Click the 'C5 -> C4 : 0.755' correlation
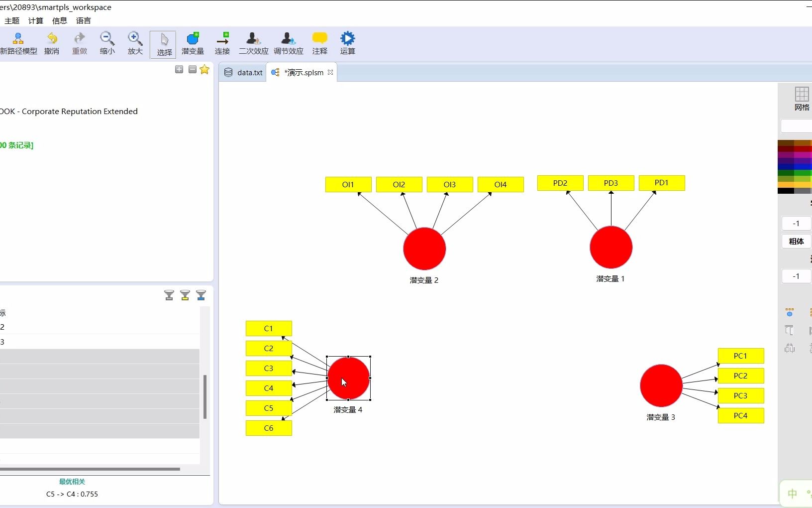The width and height of the screenshot is (812, 508). (72, 494)
